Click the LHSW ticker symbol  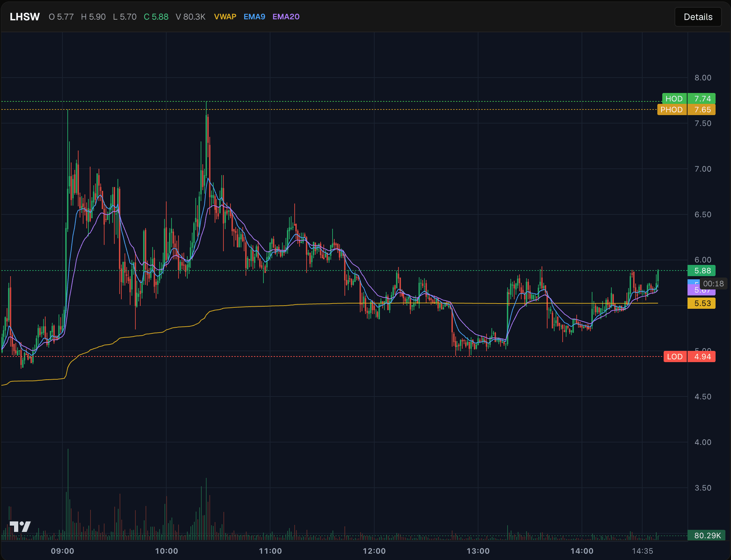[x=25, y=17]
